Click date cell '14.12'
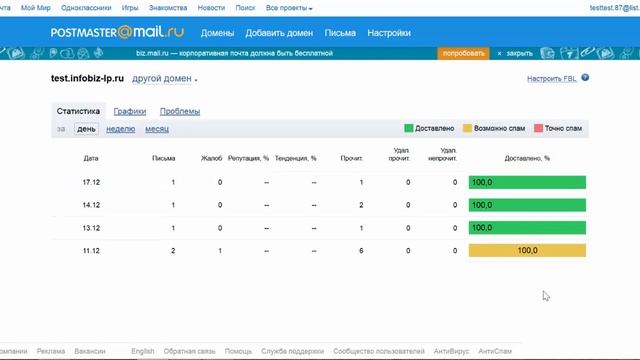The width and height of the screenshot is (640, 360). click(x=91, y=205)
